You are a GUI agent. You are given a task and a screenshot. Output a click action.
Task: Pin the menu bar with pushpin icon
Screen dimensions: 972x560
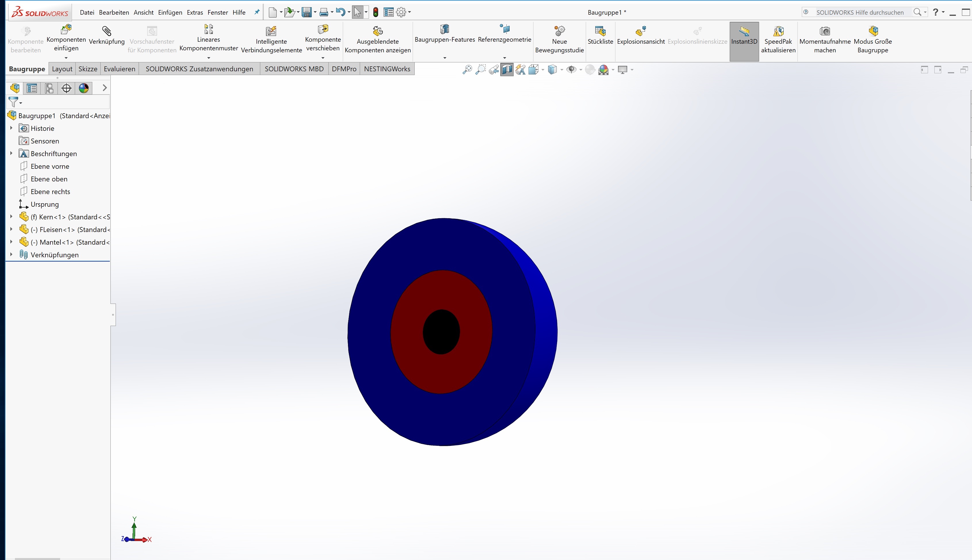(x=257, y=12)
